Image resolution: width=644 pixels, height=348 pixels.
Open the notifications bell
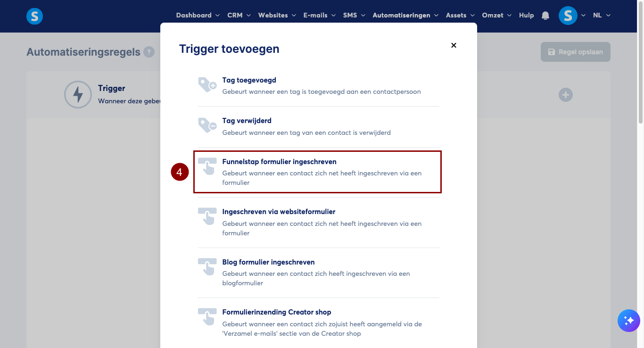(x=545, y=16)
